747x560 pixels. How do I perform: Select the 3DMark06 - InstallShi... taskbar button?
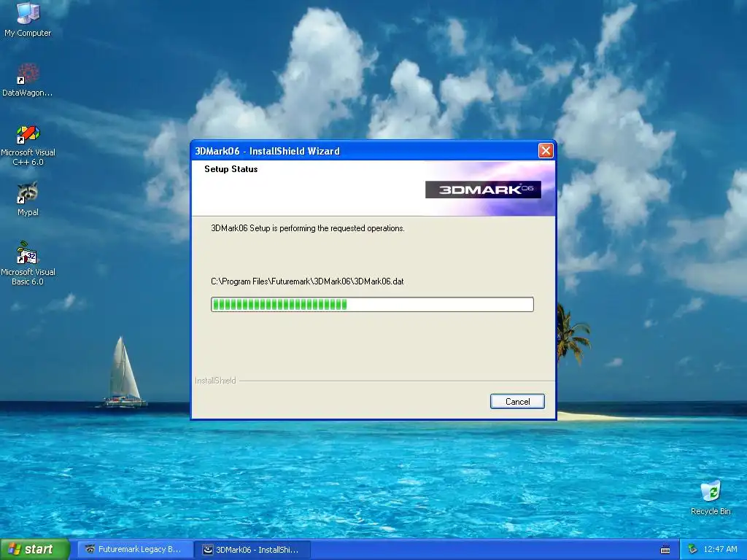(x=252, y=550)
